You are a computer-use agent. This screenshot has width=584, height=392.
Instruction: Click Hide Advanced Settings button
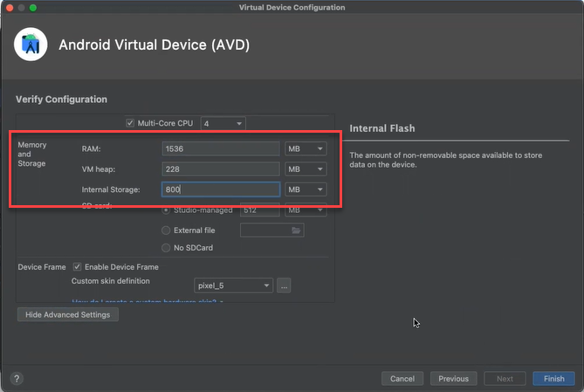pyautogui.click(x=68, y=314)
